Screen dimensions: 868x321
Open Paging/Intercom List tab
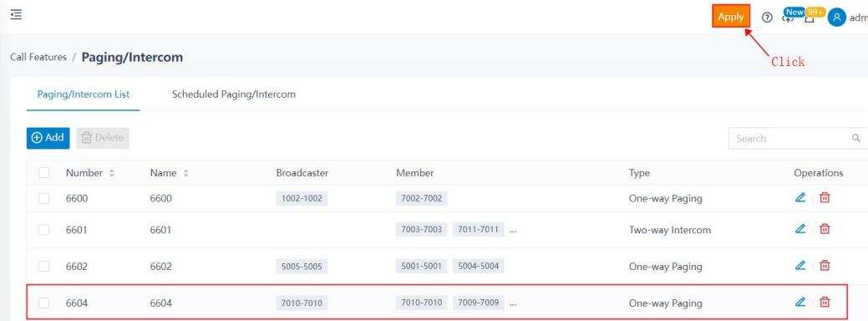pos(83,94)
